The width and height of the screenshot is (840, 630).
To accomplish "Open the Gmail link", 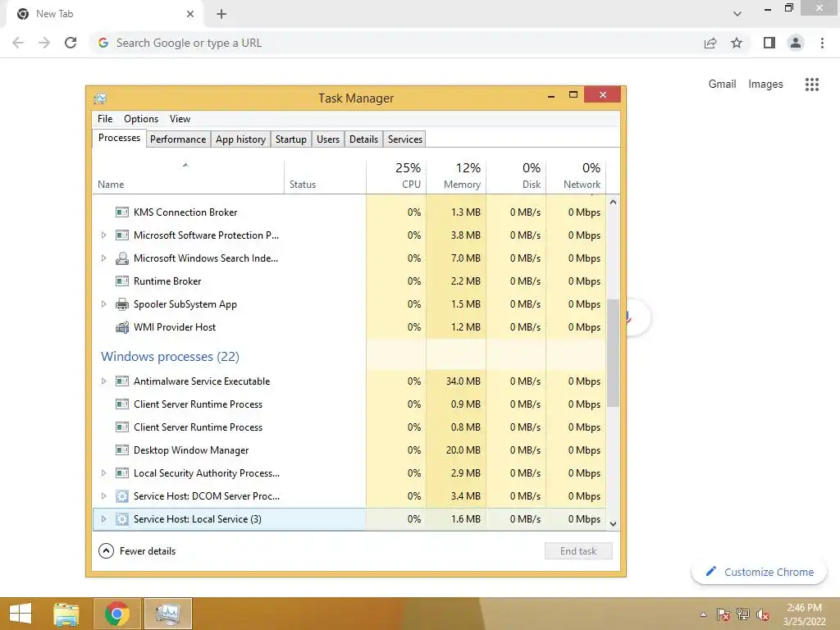I will click(722, 84).
